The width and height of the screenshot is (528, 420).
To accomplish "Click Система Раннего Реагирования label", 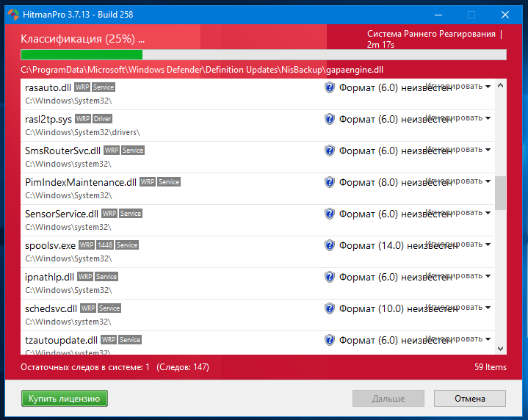I will pos(431,34).
